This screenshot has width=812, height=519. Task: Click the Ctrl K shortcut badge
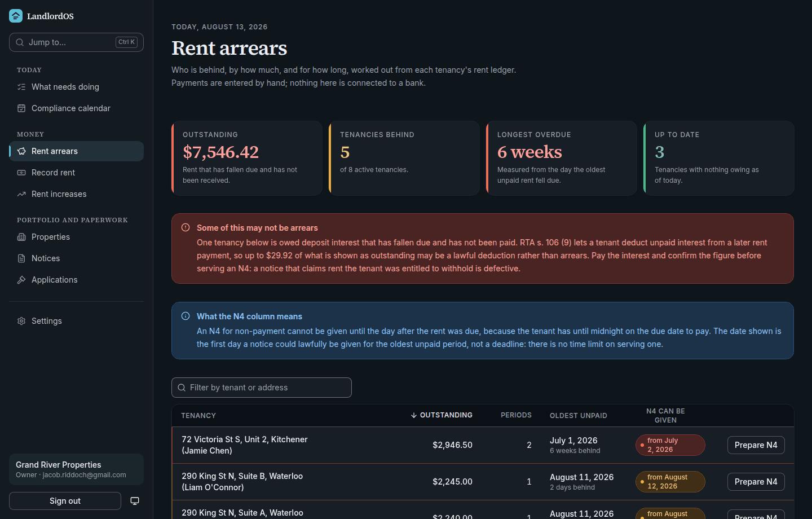[126, 42]
